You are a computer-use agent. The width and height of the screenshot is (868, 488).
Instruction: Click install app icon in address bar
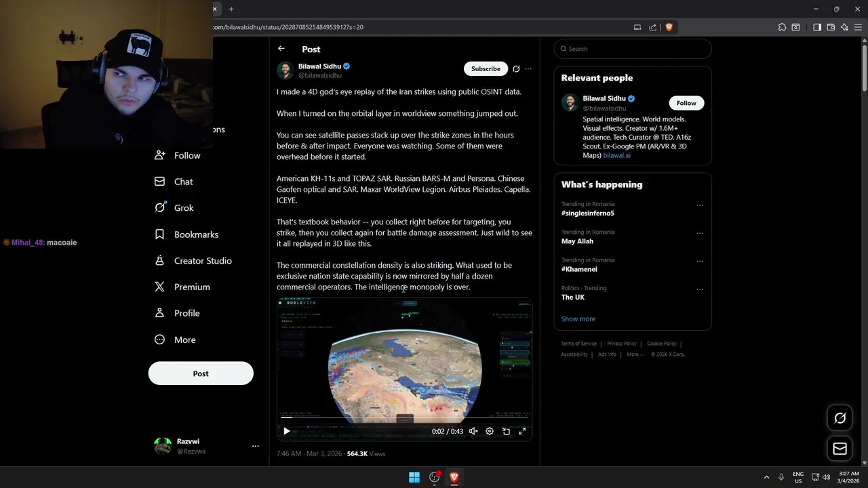(x=637, y=27)
